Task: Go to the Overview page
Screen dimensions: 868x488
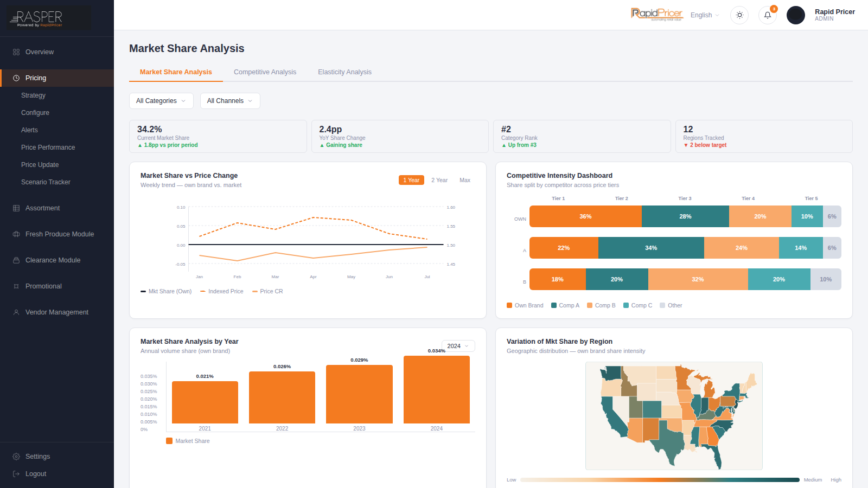Action: (57, 52)
